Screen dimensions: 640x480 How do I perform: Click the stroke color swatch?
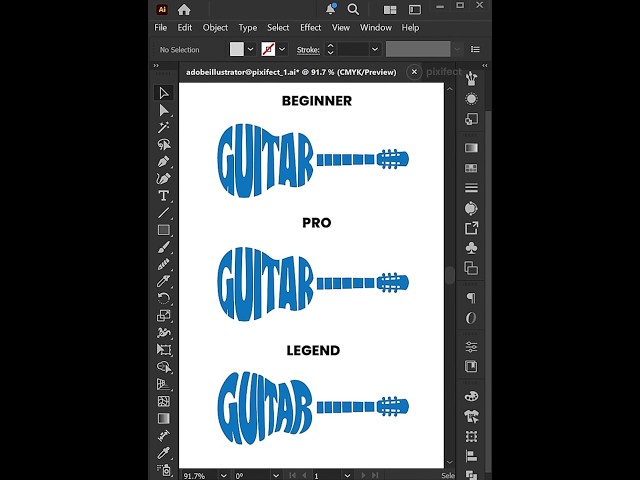(268, 49)
